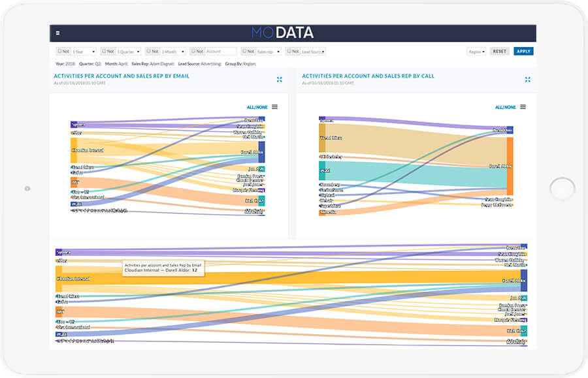Toggle the Not checkbox for Year
The image size is (588, 378).
[x=60, y=51]
